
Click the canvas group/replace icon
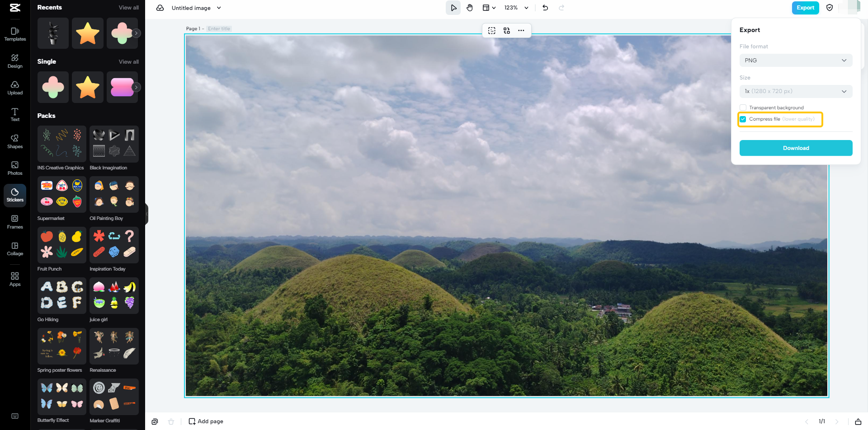point(507,30)
